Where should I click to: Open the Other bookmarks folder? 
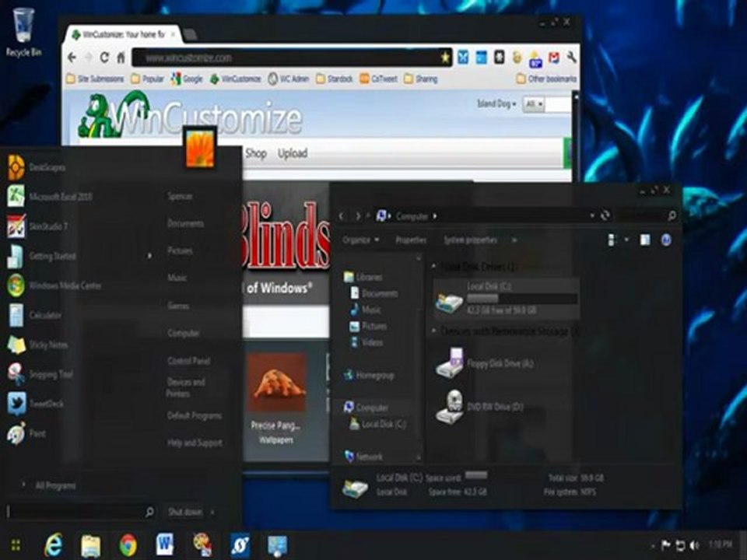546,79
